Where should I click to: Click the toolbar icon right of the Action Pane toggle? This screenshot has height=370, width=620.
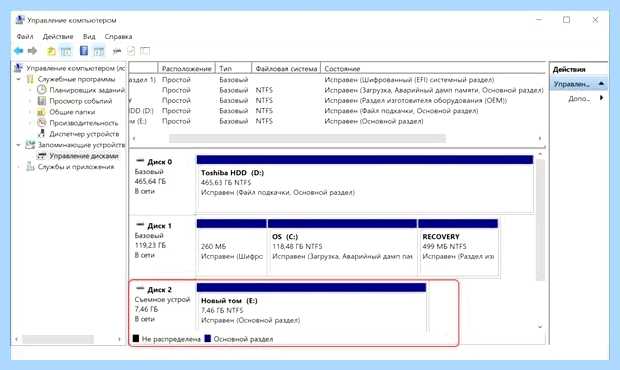point(117,51)
